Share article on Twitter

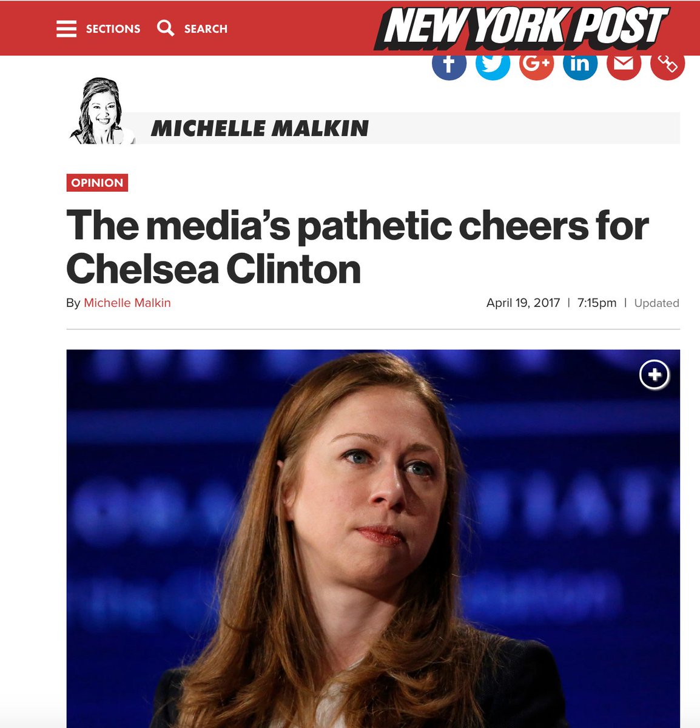point(493,64)
